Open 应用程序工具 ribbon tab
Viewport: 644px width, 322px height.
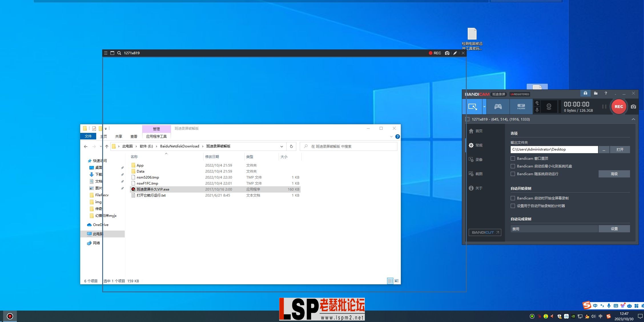[x=156, y=136]
